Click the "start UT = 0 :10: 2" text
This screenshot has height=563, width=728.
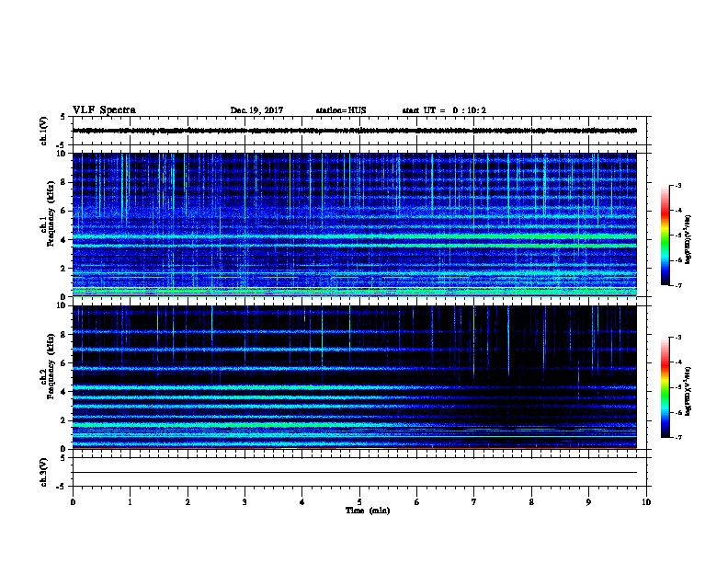444,110
